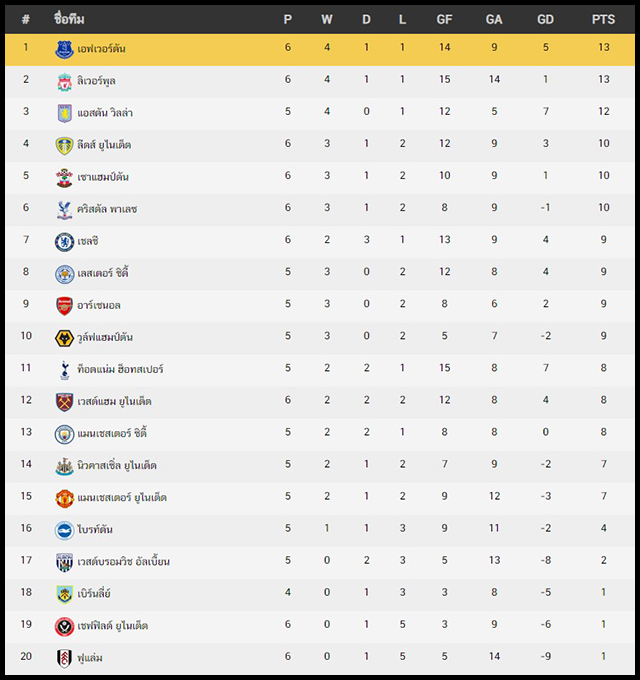Open the นิวคาสเซิ่ล ยูไนเต็ด team link
This screenshot has width=640, height=680.
coord(117,465)
